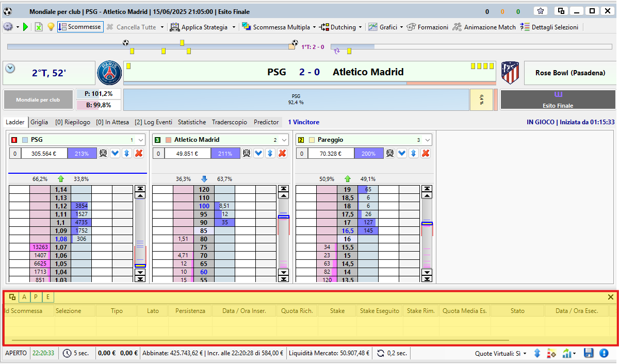Click the green play start icon
This screenshot has width=619, height=364.
pyautogui.click(x=26, y=27)
